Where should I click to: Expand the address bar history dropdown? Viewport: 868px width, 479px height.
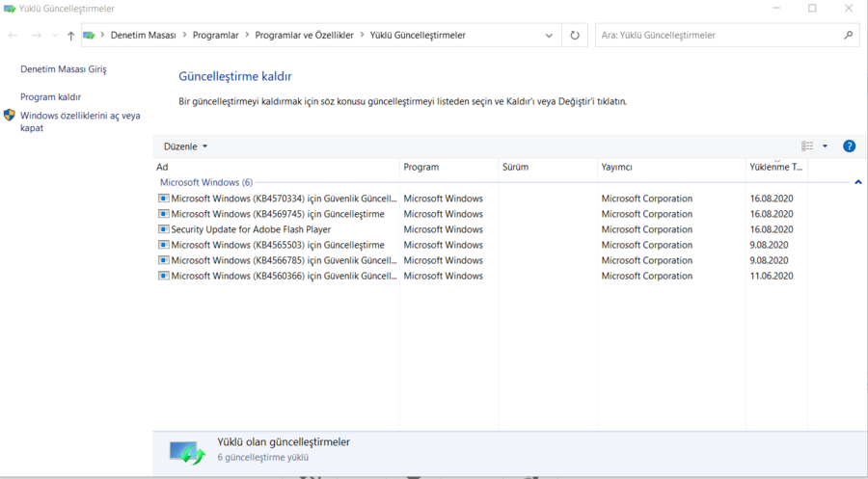(x=549, y=36)
